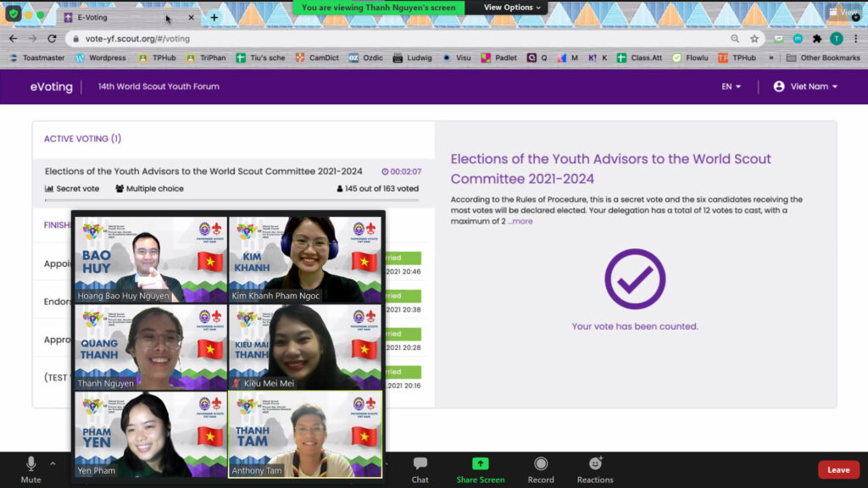The height and width of the screenshot is (488, 868).
Task: Open the EN language dropdown
Action: (731, 86)
